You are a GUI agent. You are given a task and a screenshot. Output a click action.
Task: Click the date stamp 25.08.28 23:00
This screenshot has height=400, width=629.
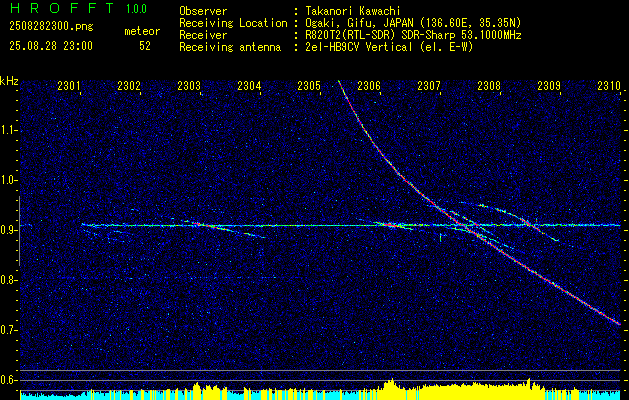51,46
